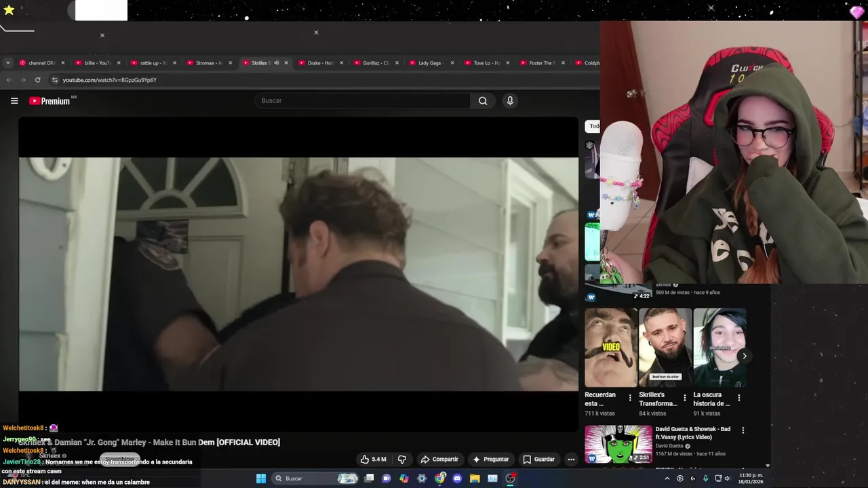Expand hidden system tray icons chevron

(667, 479)
